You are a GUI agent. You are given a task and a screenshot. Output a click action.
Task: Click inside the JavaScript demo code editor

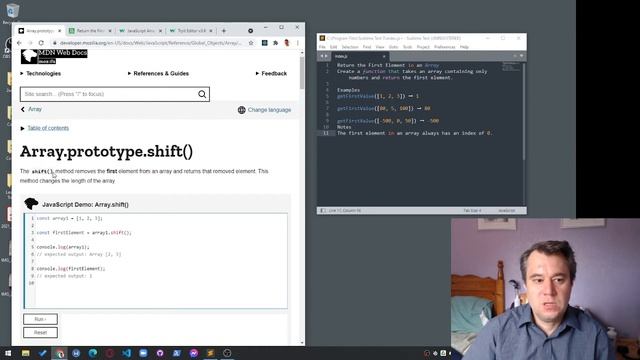click(156, 260)
